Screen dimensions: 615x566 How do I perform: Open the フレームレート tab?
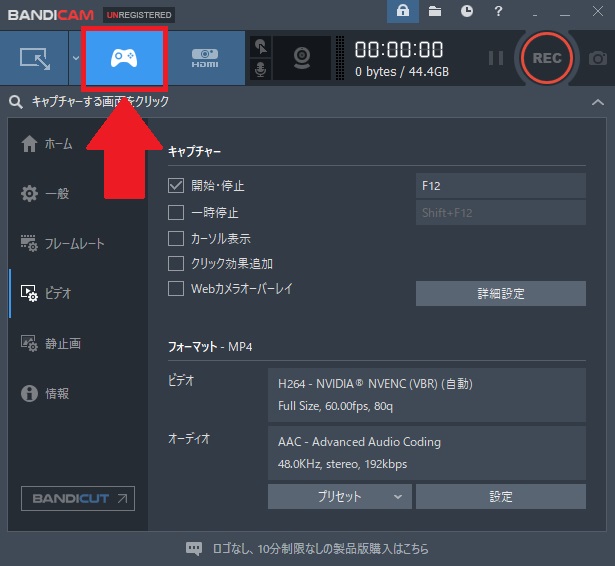[62, 243]
